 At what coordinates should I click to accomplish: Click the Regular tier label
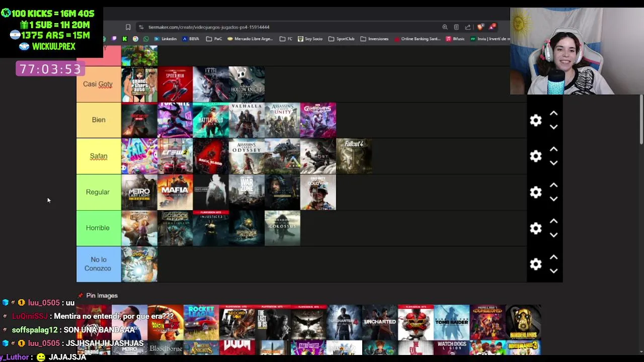(x=98, y=192)
